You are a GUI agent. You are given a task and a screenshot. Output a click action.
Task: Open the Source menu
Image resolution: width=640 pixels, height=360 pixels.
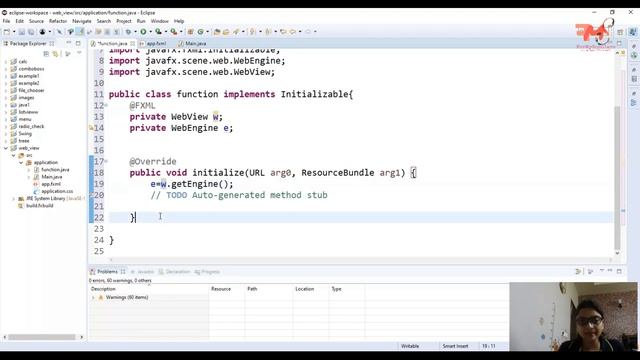tap(36, 21)
